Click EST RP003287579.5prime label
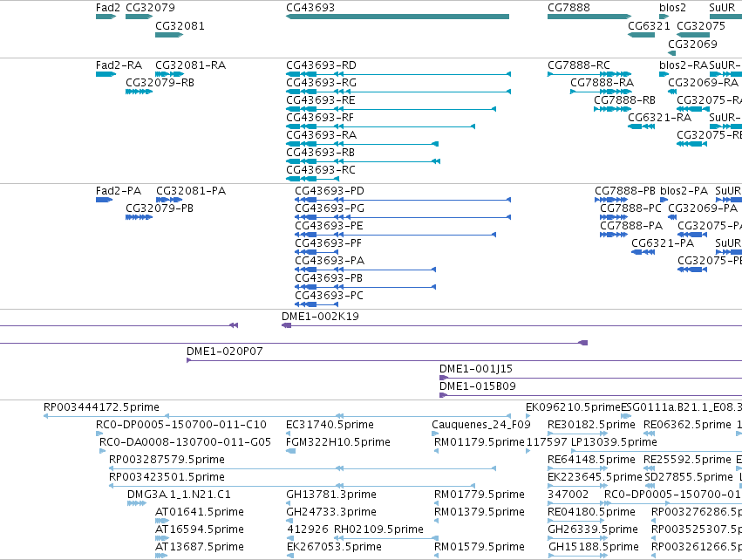Screen dimensions: 742x560 tap(167, 460)
